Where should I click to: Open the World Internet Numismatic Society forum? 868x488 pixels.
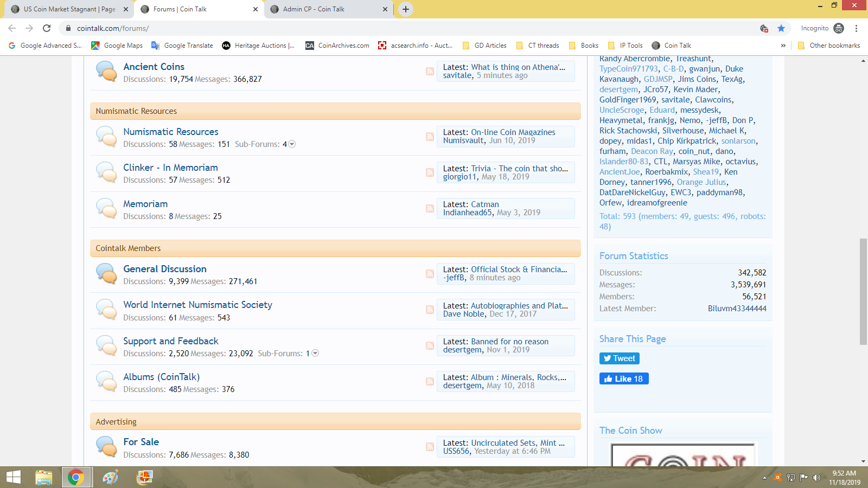(x=197, y=305)
